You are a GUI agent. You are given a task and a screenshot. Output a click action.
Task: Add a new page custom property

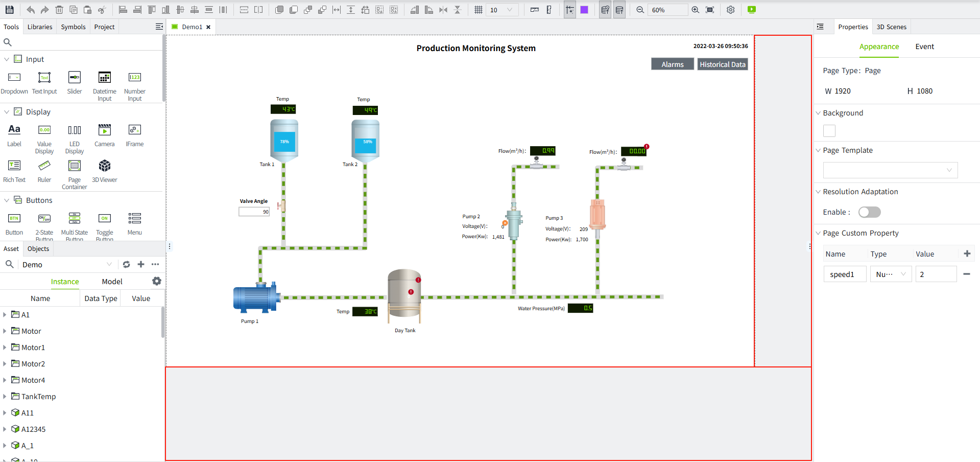point(967,253)
